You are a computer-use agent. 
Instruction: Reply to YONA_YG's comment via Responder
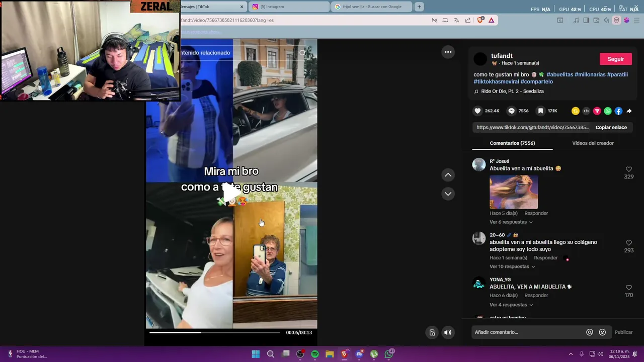[536, 295]
